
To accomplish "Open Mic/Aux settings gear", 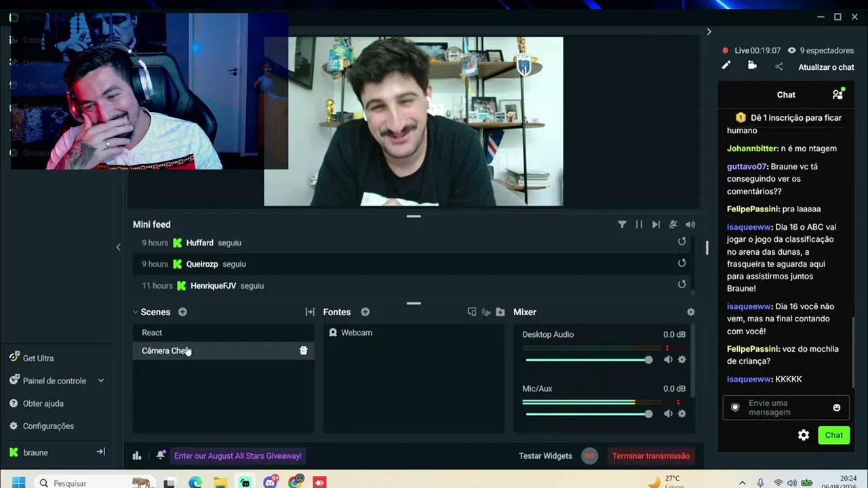I will coord(682,413).
